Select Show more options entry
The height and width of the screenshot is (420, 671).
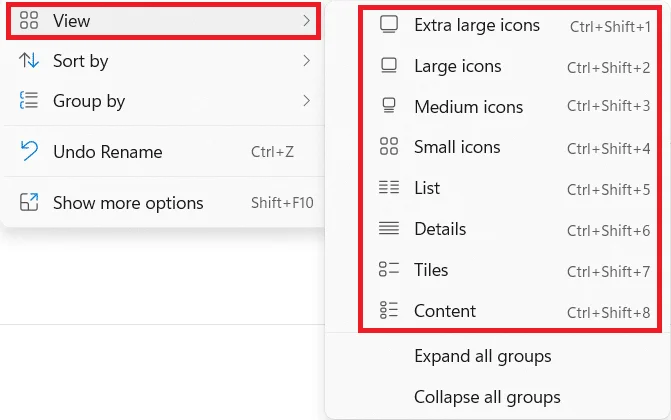[x=163, y=203]
